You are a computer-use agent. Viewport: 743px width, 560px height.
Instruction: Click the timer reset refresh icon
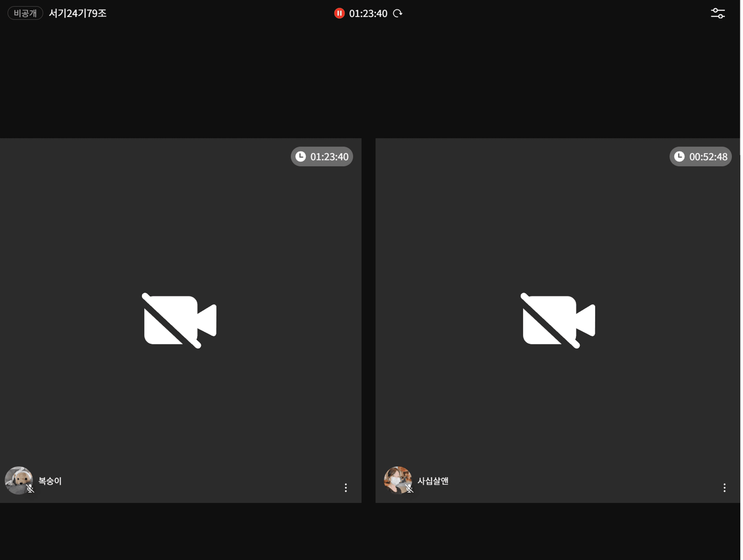398,13
